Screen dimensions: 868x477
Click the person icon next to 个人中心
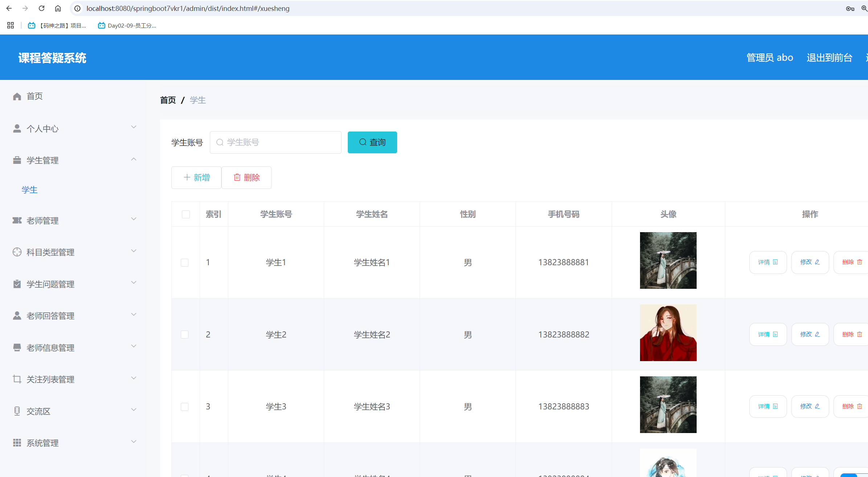click(17, 129)
